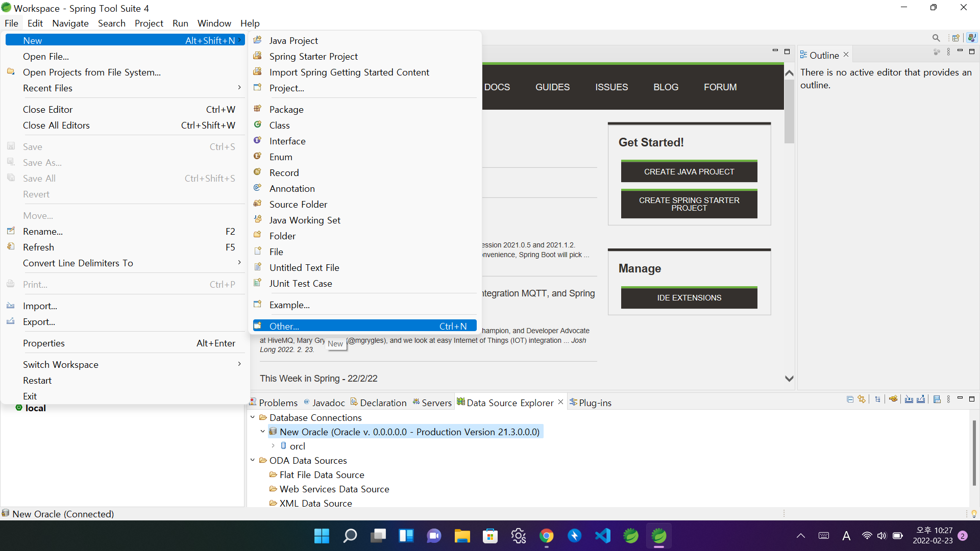Click Collapse All in Data Source Explorer toolbar
The height and width of the screenshot is (551, 980).
pyautogui.click(x=850, y=399)
